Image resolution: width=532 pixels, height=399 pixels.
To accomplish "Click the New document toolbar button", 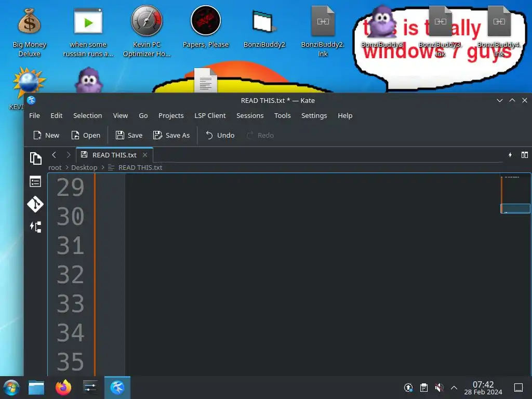I will pyautogui.click(x=46, y=136).
